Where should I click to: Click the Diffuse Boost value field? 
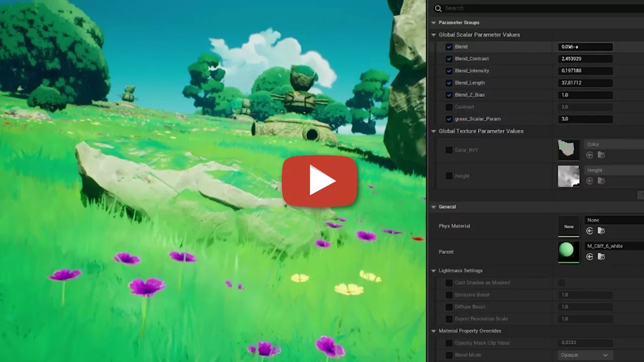[586, 307]
